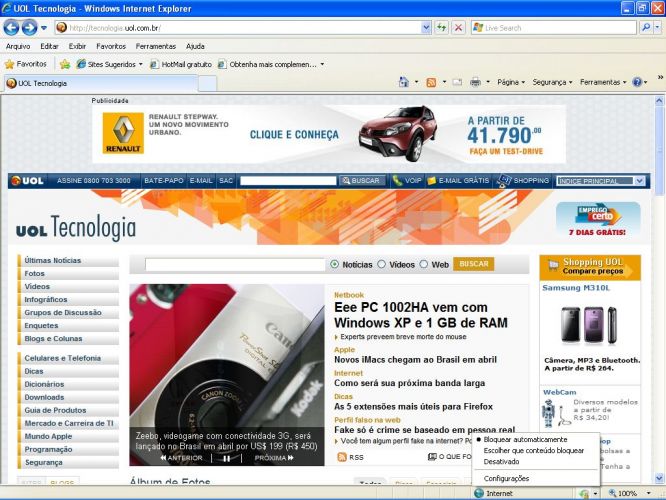Image resolution: width=666 pixels, height=500 pixels.
Task: Click the SHOPPING cart icon link
Action: [523, 181]
